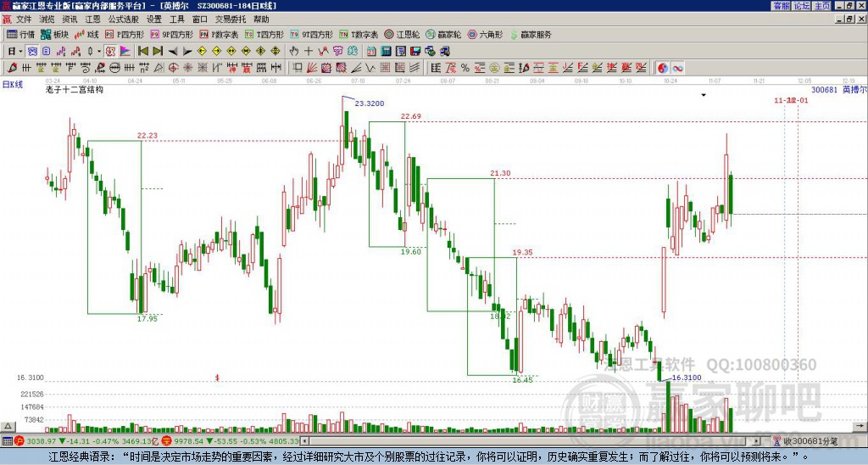
Task: Open the 板块 sector view
Action: coord(55,34)
